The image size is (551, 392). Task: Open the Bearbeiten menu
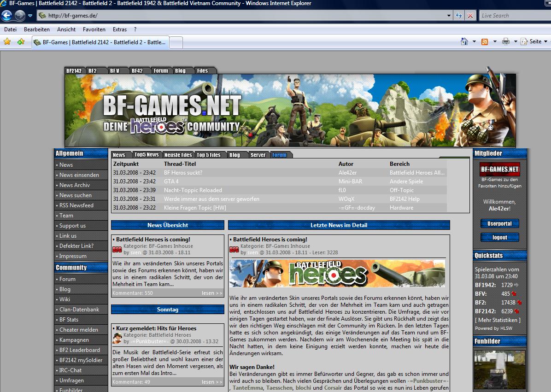36,29
